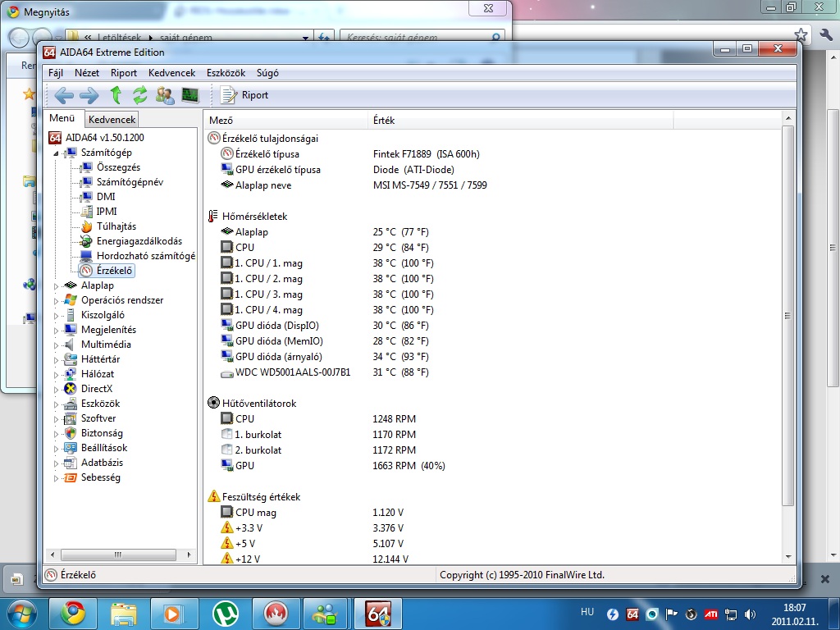This screenshot has height=630, width=840.
Task: Select Számítógépnév in the tree
Action: click(x=130, y=182)
